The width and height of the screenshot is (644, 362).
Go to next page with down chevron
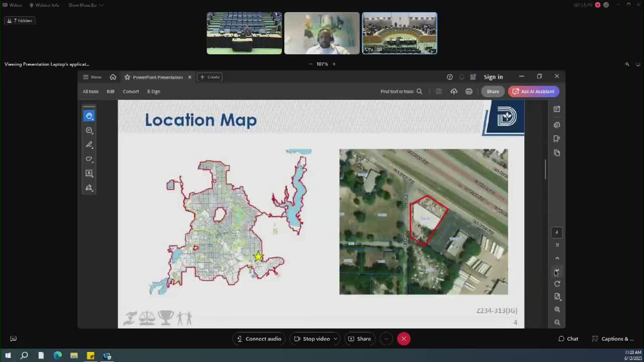557,271
